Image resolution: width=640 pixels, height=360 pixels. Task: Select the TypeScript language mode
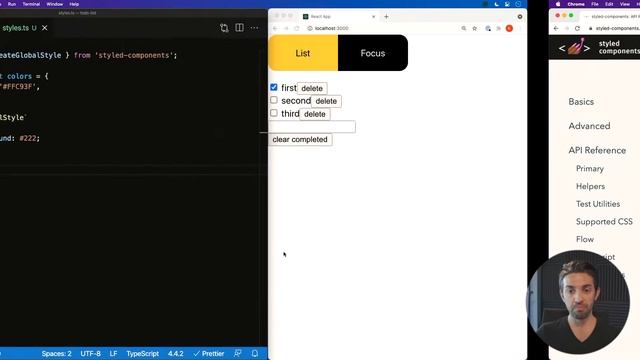point(142,353)
